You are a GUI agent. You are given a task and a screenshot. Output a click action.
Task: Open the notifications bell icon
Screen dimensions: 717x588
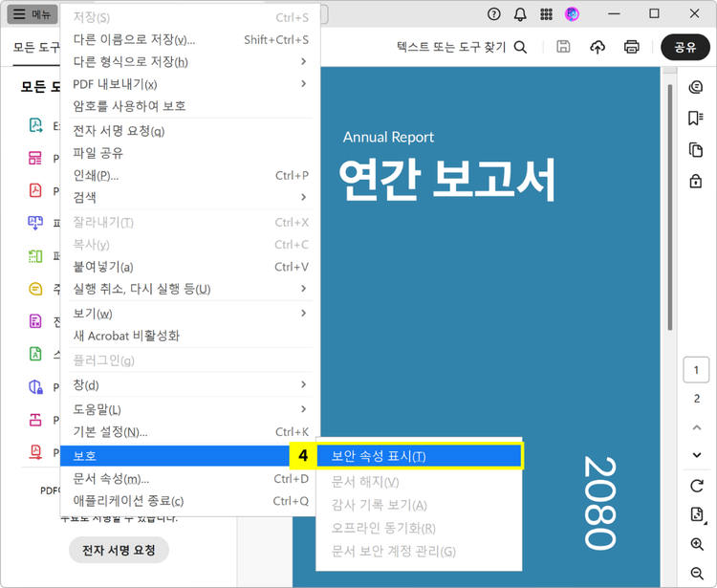[520, 14]
